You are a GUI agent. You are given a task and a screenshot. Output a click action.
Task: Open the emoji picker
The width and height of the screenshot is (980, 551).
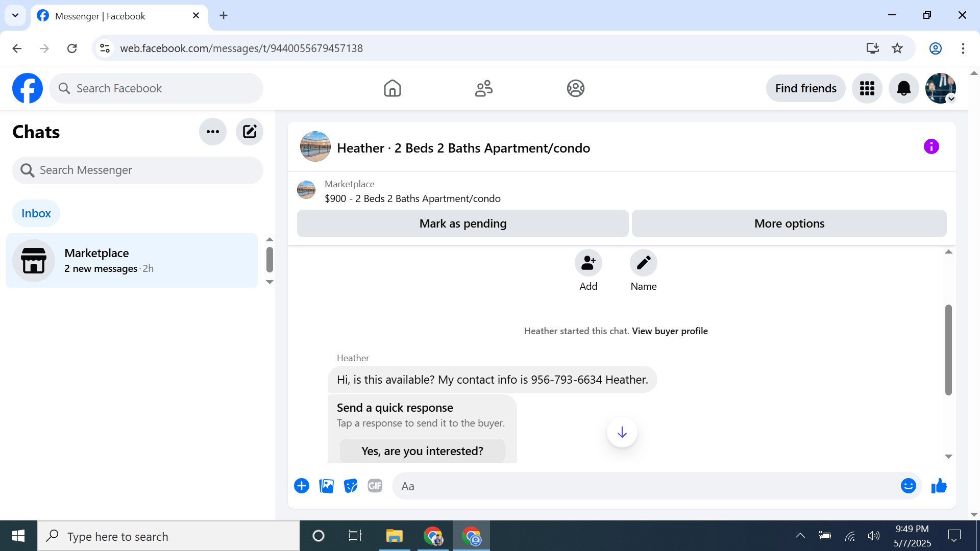[x=908, y=486]
